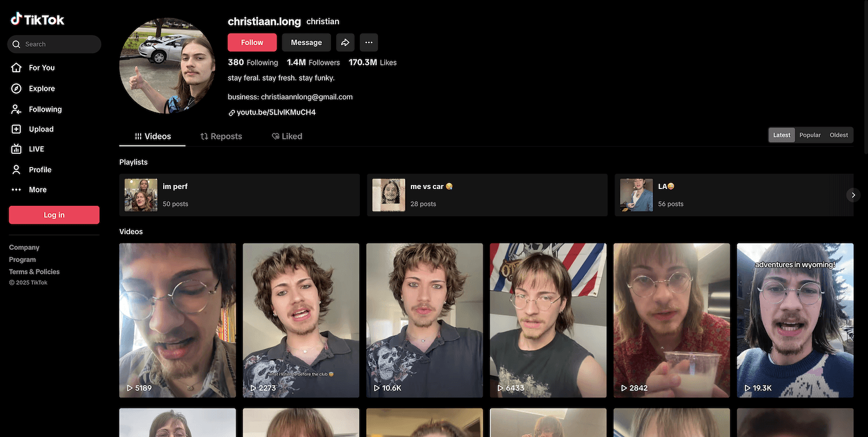Open the youtu.be profile link
Screen dimensions: 868x437
click(x=276, y=112)
